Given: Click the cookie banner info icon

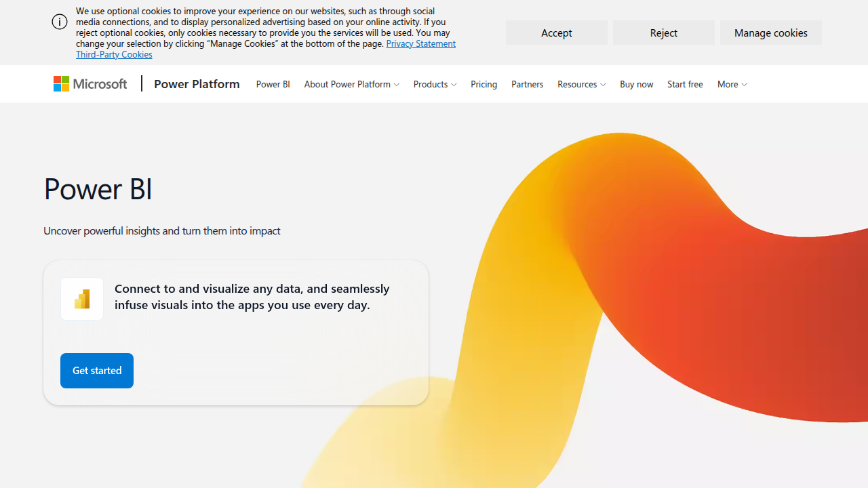Looking at the screenshot, I should click(x=60, y=22).
